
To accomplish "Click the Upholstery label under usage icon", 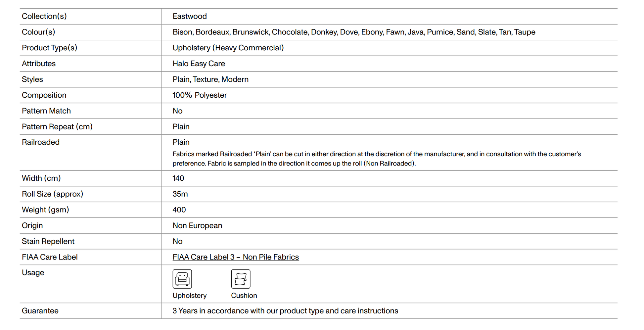I will 189,296.
